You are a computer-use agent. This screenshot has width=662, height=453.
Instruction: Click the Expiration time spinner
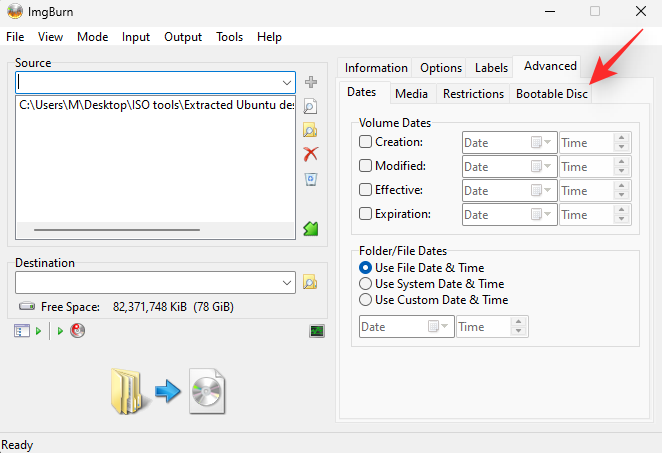[621, 214]
